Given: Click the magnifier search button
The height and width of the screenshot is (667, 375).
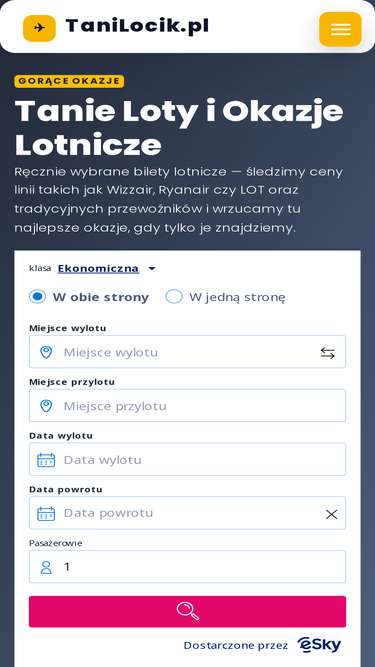Looking at the screenshot, I should point(188,611).
